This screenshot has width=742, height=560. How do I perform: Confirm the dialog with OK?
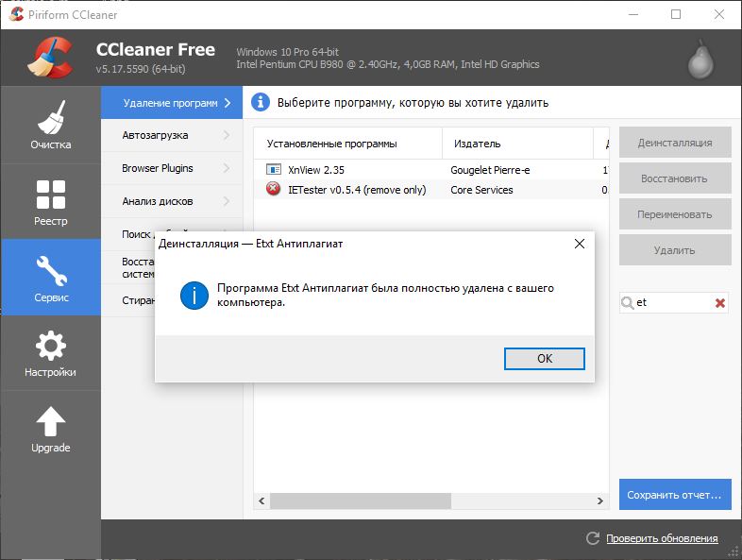[x=544, y=359]
